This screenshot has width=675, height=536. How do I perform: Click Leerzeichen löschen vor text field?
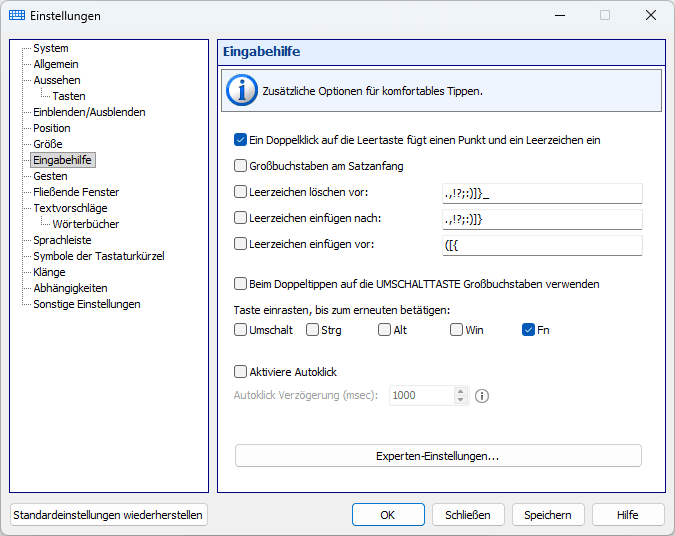tap(542, 193)
